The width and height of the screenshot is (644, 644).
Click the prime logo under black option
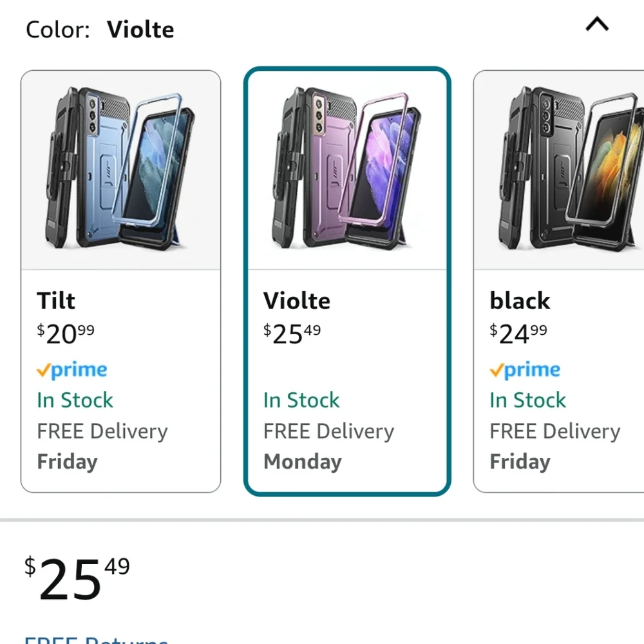[x=524, y=370]
